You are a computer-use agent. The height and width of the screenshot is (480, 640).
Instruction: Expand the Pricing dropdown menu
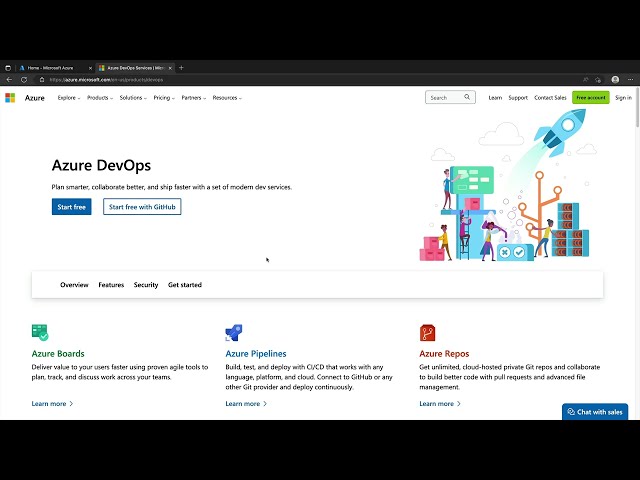pos(164,98)
